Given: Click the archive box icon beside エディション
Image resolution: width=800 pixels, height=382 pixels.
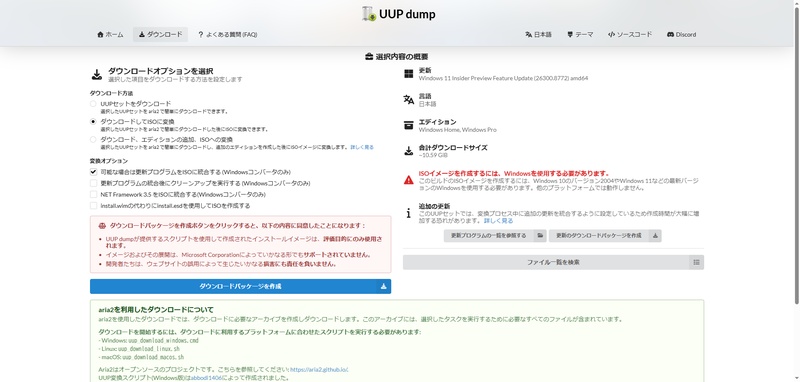Looking at the screenshot, I should click(408, 125).
